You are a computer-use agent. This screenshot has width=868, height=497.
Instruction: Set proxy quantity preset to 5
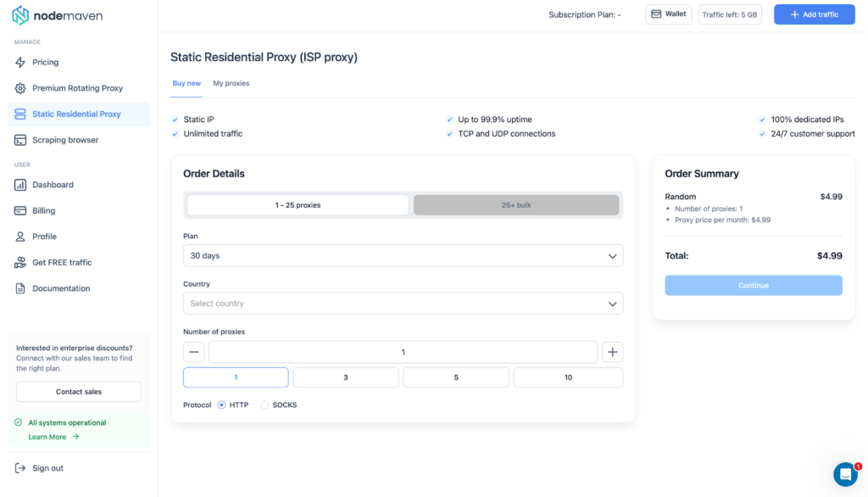pos(456,377)
